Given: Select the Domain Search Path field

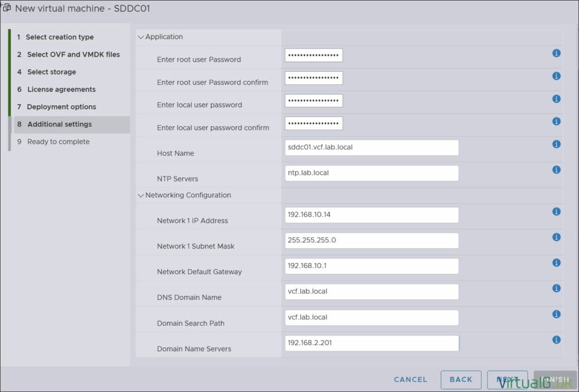Looking at the screenshot, I should tap(371, 318).
